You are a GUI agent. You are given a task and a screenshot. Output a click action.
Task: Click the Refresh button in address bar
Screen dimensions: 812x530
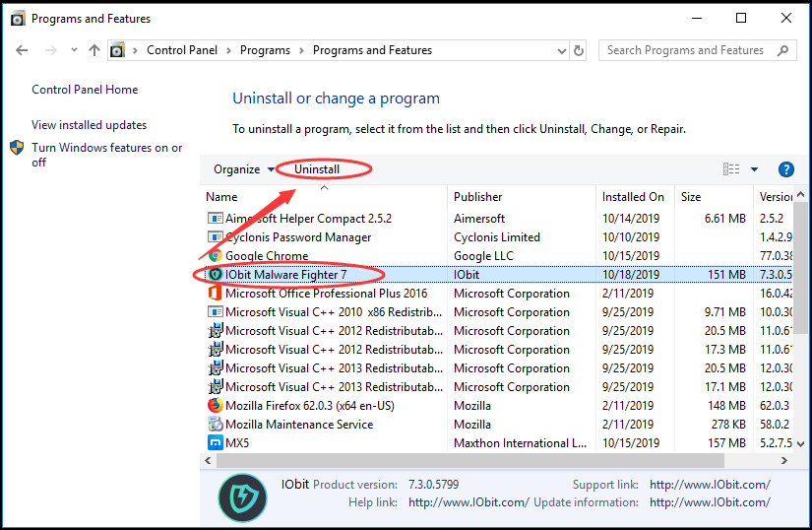tap(579, 51)
